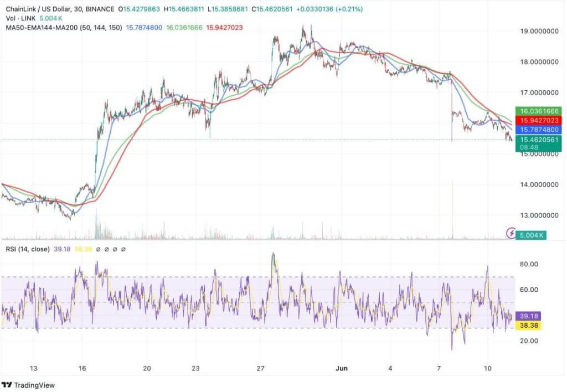Click the open value O15.4279863

(x=139, y=9)
